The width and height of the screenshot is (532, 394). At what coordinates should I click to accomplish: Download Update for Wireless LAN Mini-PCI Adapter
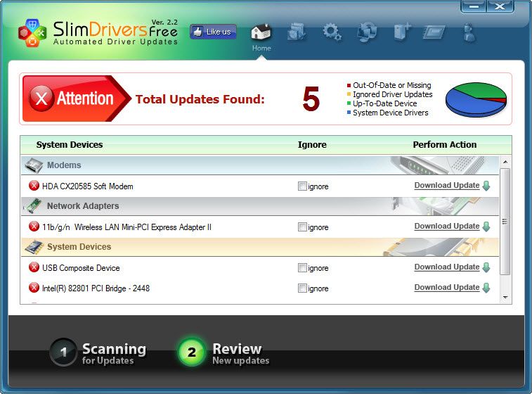(x=446, y=227)
